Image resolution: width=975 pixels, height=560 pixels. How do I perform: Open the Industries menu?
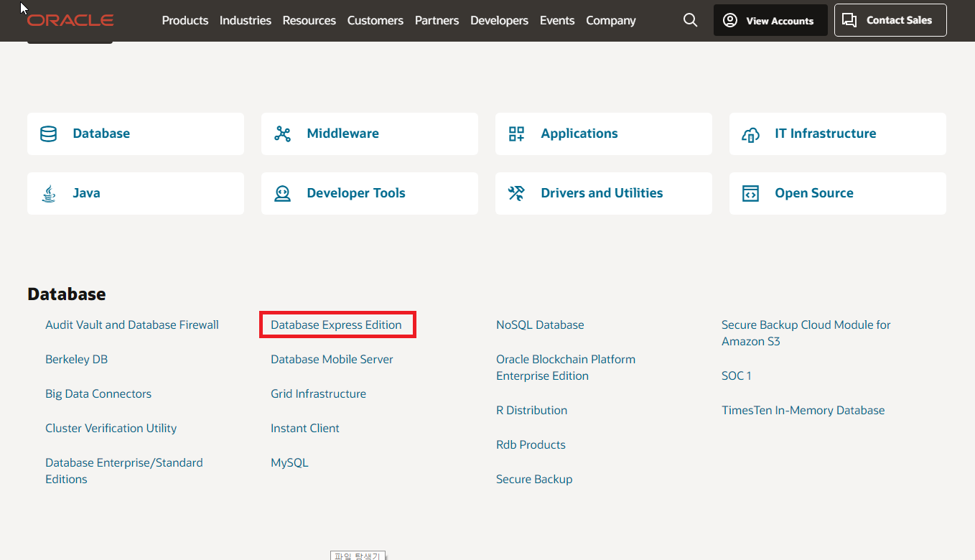[x=246, y=20]
